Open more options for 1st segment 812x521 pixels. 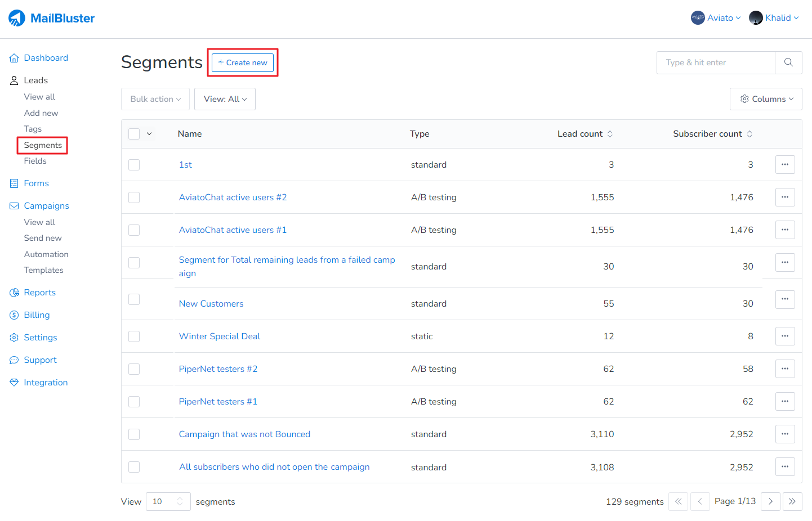784,165
